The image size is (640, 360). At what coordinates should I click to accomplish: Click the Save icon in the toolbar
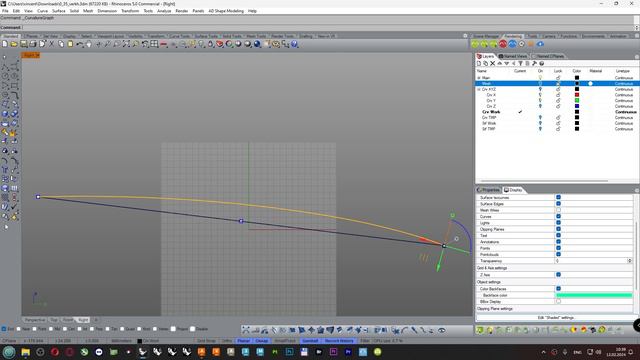(x=24, y=44)
